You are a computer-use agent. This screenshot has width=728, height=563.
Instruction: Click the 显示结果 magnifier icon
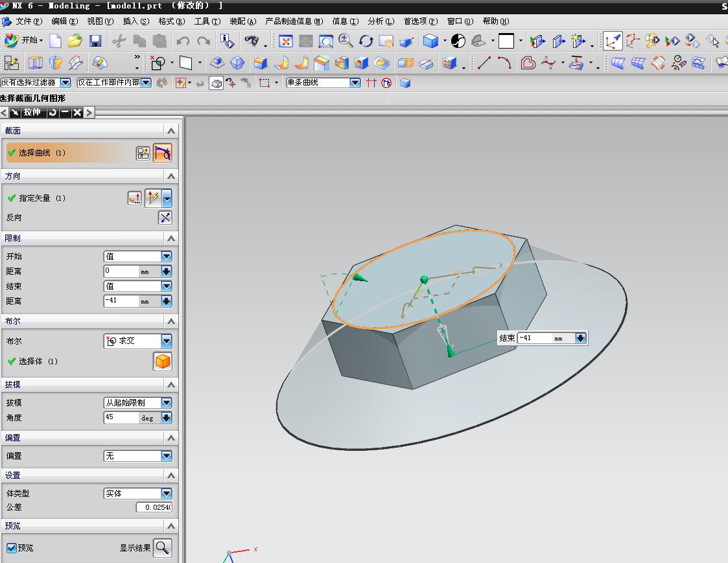click(163, 548)
